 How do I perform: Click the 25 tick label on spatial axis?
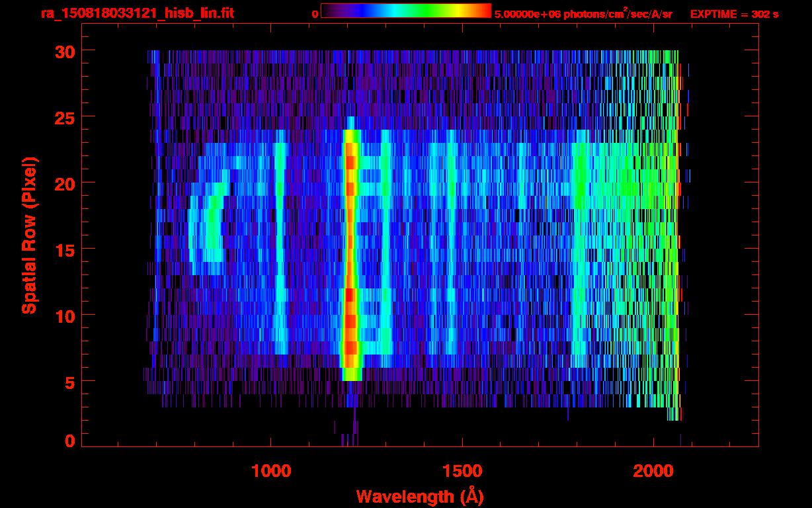point(64,117)
